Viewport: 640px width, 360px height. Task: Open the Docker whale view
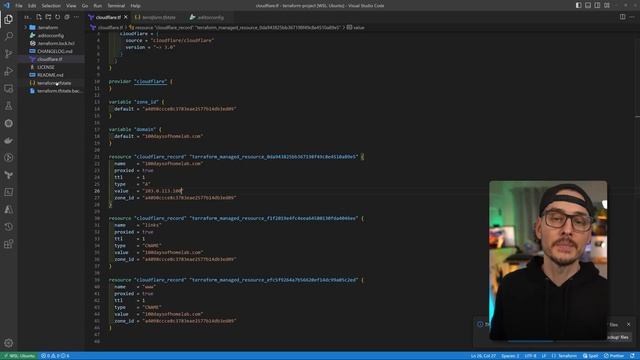pos(9,140)
